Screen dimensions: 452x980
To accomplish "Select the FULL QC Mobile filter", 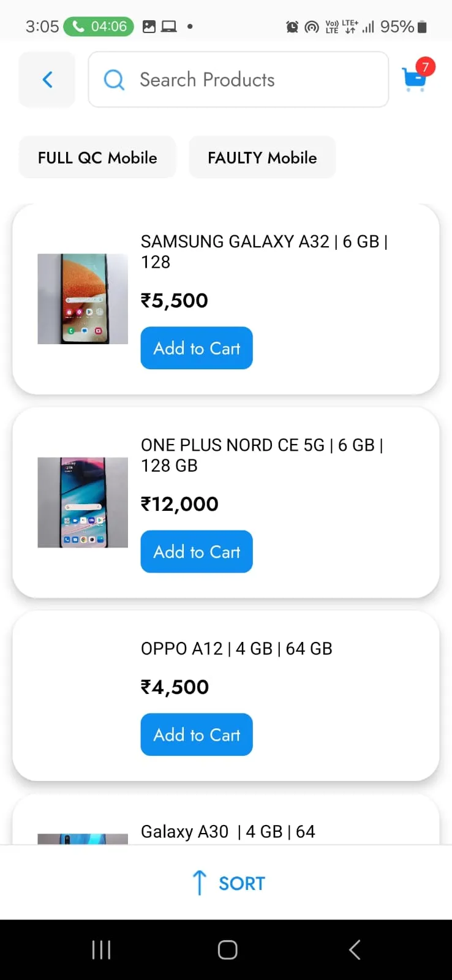I will [97, 157].
